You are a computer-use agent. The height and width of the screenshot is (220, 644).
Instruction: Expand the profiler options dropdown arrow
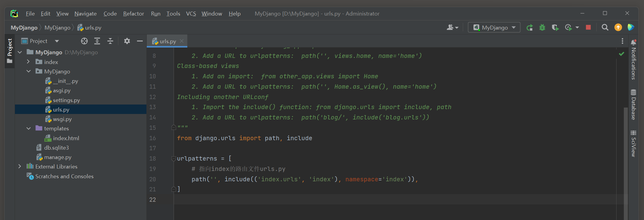pyautogui.click(x=577, y=27)
